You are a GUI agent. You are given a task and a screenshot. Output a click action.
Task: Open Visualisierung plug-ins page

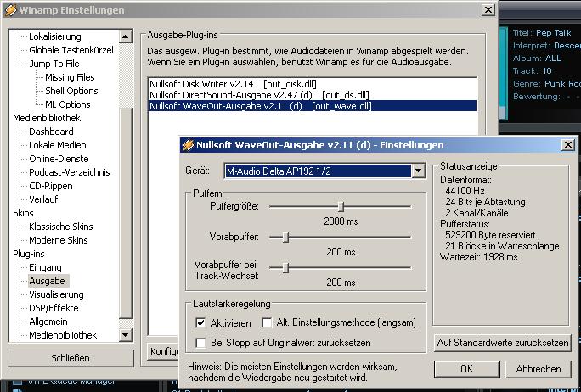coord(56,294)
